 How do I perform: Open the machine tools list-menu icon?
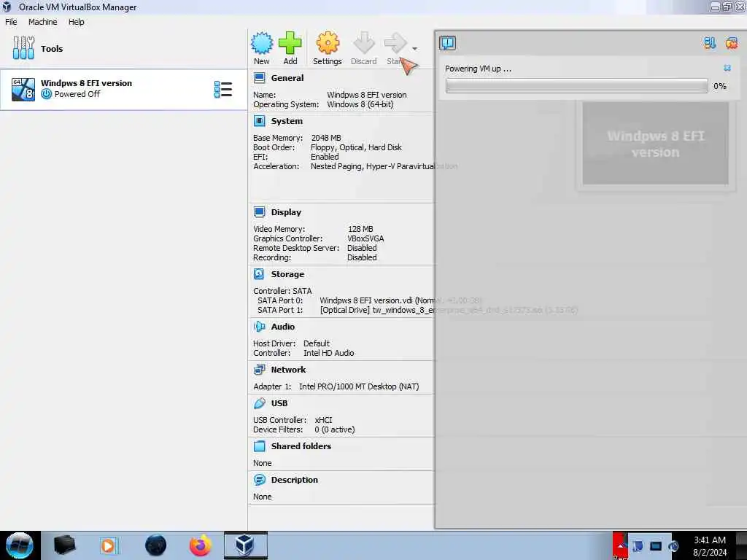pyautogui.click(x=223, y=90)
